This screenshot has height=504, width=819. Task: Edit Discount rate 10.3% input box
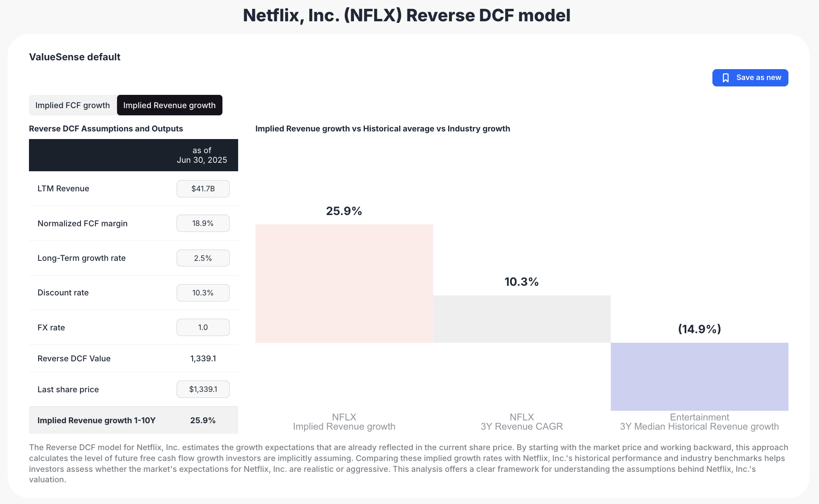click(x=203, y=293)
